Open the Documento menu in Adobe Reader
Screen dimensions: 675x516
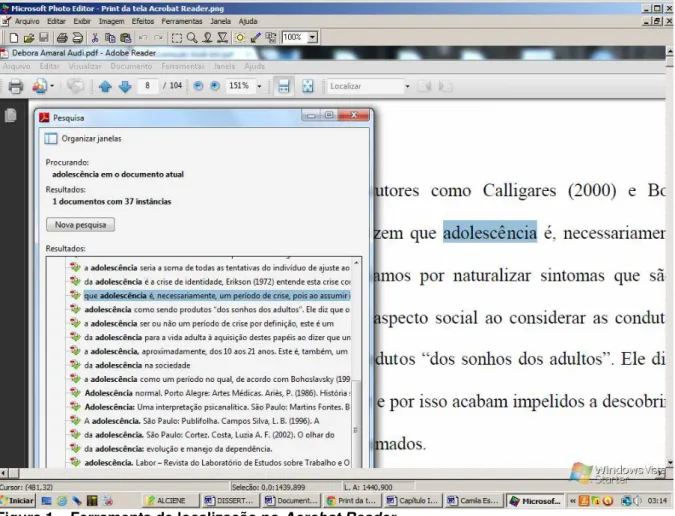tap(131, 66)
